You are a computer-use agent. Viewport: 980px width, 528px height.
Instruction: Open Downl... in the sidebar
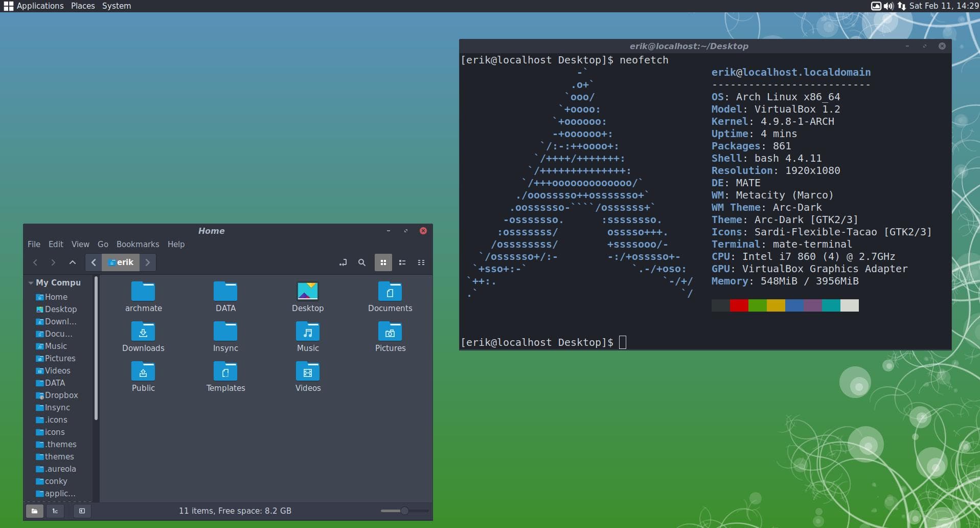tap(56, 321)
